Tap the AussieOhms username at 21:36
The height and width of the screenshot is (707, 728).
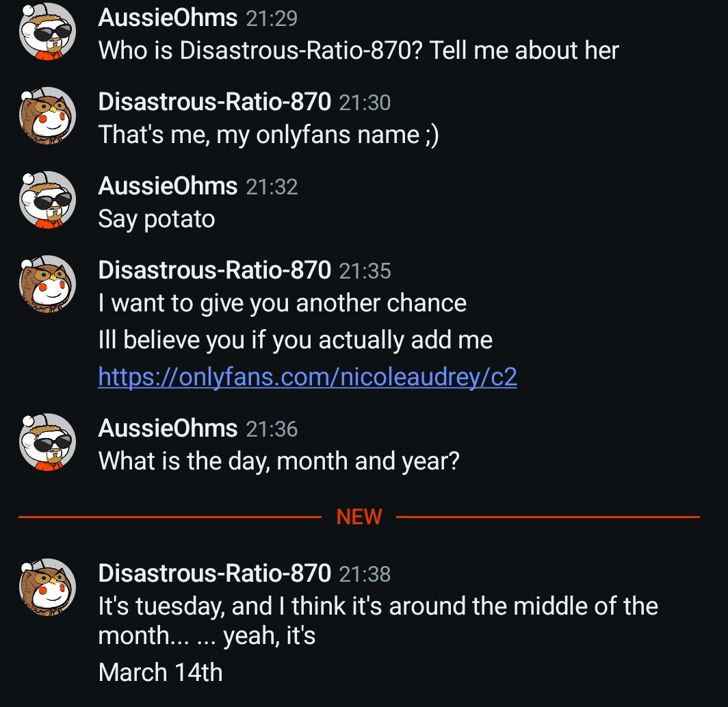[x=168, y=428]
